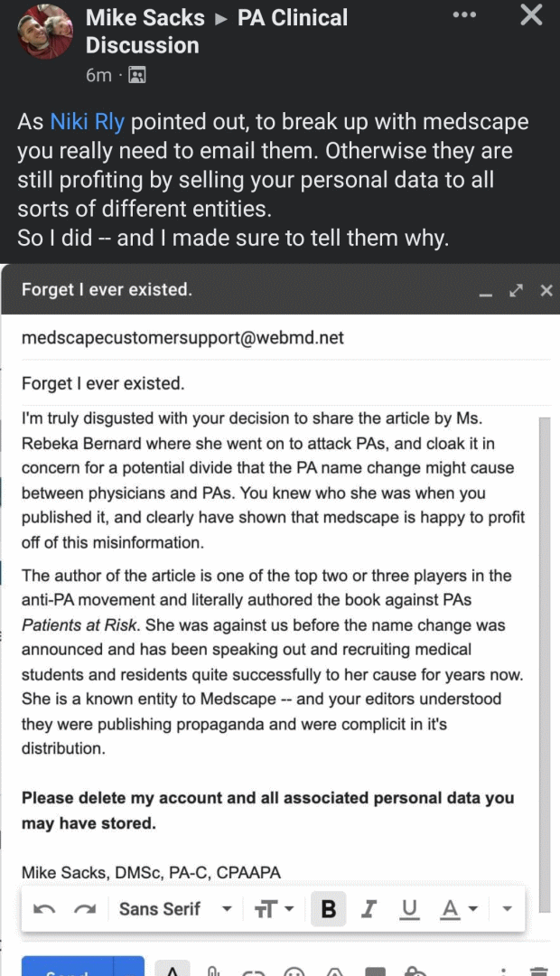Screen dimensions: 560x976
Task: Expand more formatting options arrow
Action: tap(507, 909)
